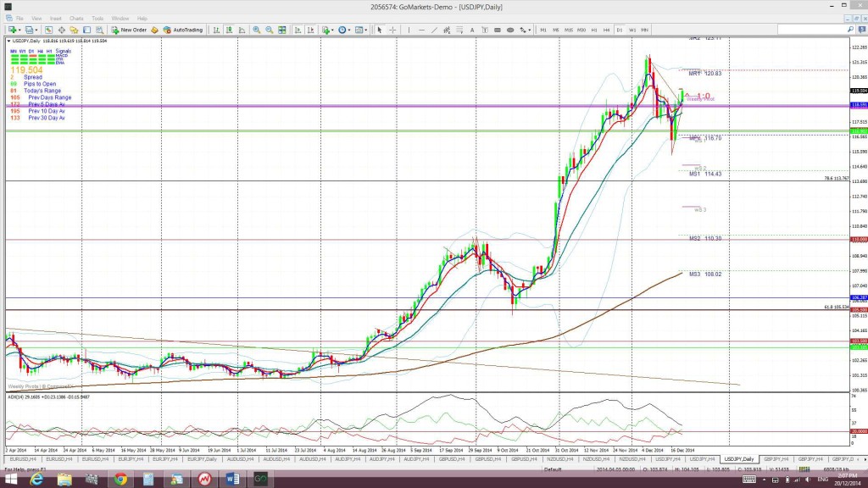Launch MetaEditor from the toolbar
Viewport: 868px width, 488px height.
154,30
